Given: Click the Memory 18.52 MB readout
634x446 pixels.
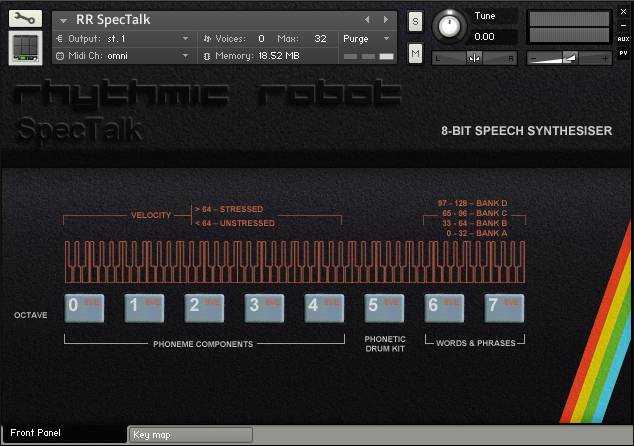Looking at the screenshot, I should pos(257,56).
